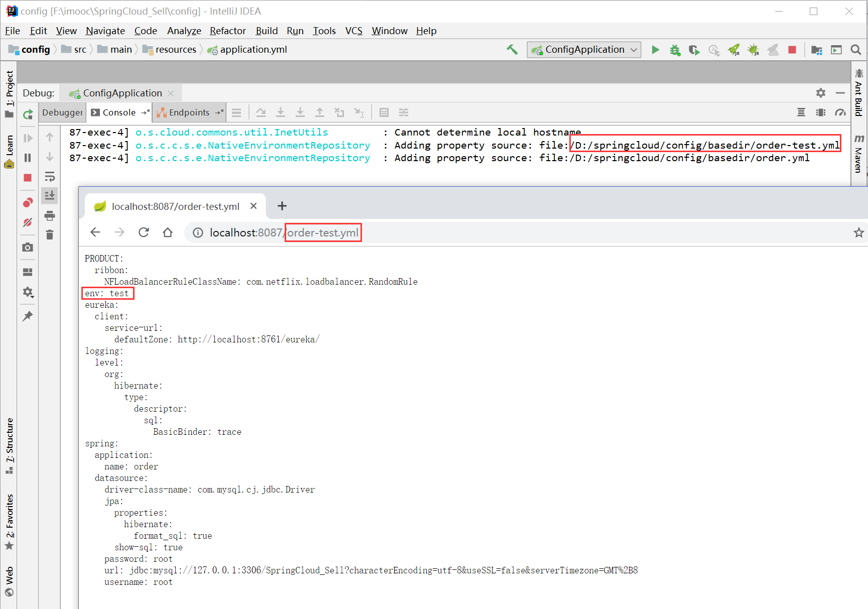This screenshot has height=609, width=868.
Task: Clear console with the trash icon
Action: (50, 234)
